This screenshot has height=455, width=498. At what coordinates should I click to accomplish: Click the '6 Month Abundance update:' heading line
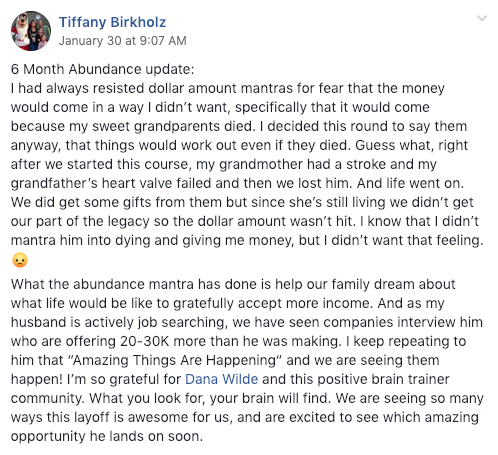tap(102, 69)
